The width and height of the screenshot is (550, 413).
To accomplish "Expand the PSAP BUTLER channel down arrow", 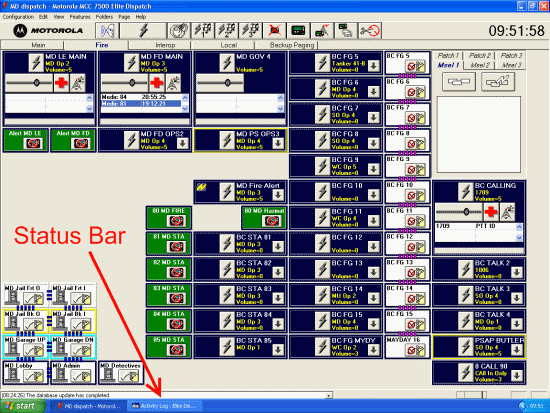I will point(516,349).
